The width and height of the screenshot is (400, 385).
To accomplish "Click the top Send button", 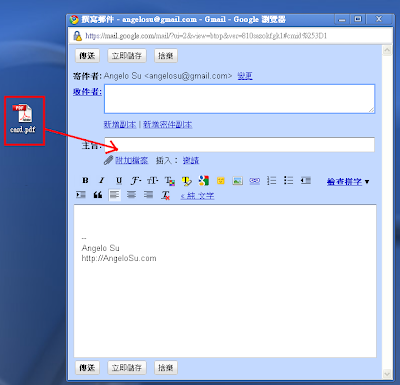I will [87, 56].
